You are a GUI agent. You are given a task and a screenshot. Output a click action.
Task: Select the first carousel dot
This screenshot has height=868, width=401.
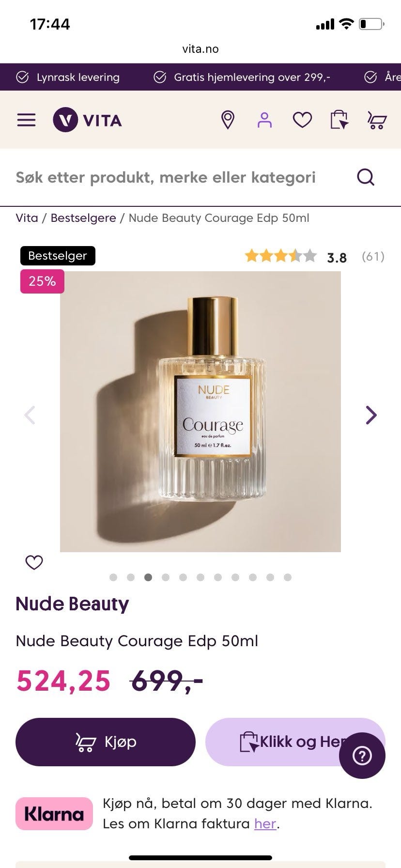click(x=113, y=577)
